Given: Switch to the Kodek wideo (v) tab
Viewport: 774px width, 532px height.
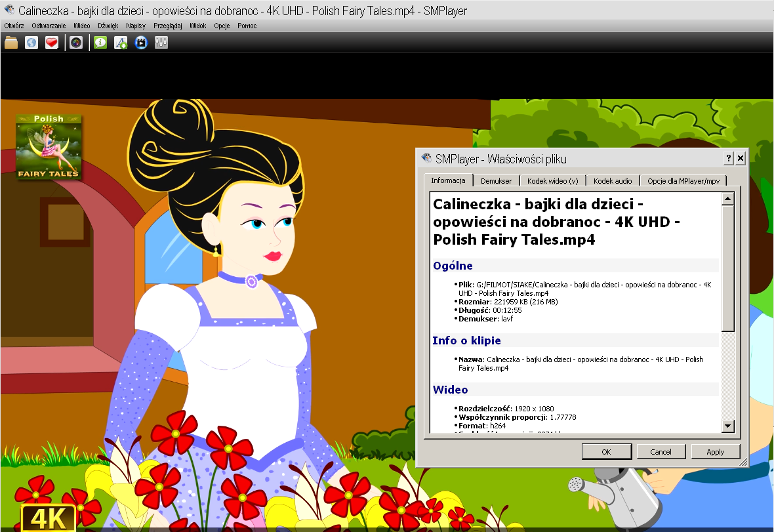Looking at the screenshot, I should tap(553, 181).
